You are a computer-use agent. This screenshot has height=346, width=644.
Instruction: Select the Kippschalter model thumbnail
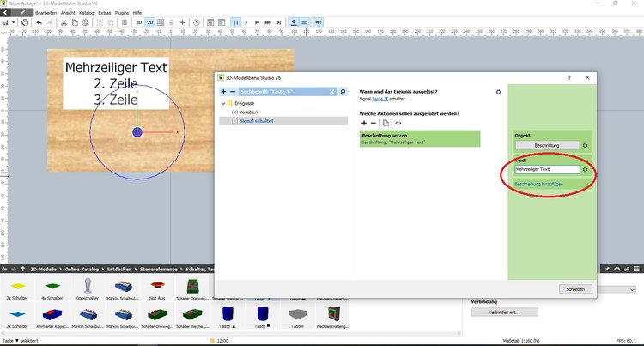(x=87, y=288)
